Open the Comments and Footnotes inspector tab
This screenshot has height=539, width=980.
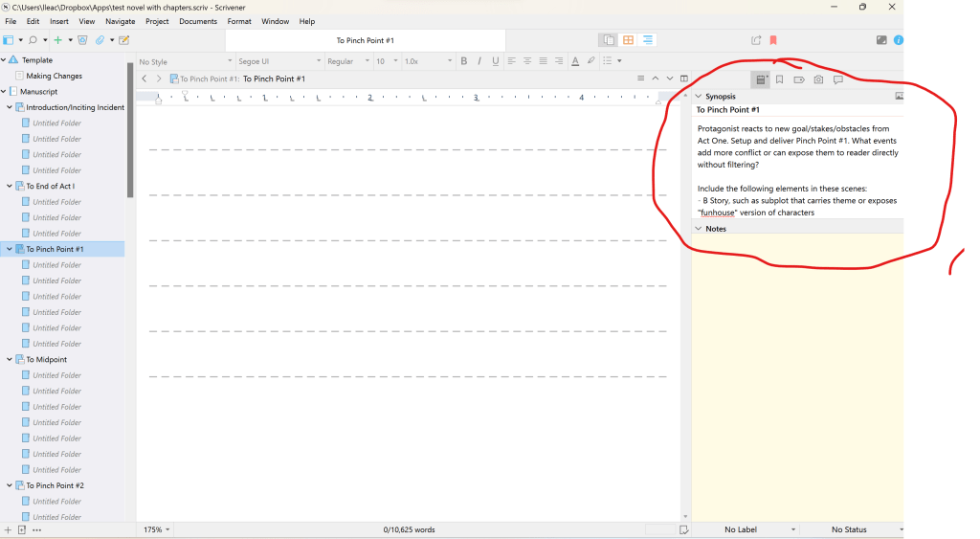point(838,79)
